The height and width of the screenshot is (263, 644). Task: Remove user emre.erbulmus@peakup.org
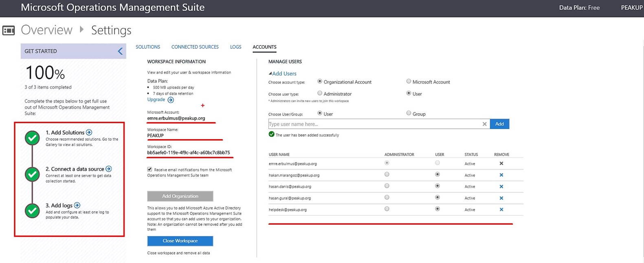pyautogui.click(x=501, y=164)
